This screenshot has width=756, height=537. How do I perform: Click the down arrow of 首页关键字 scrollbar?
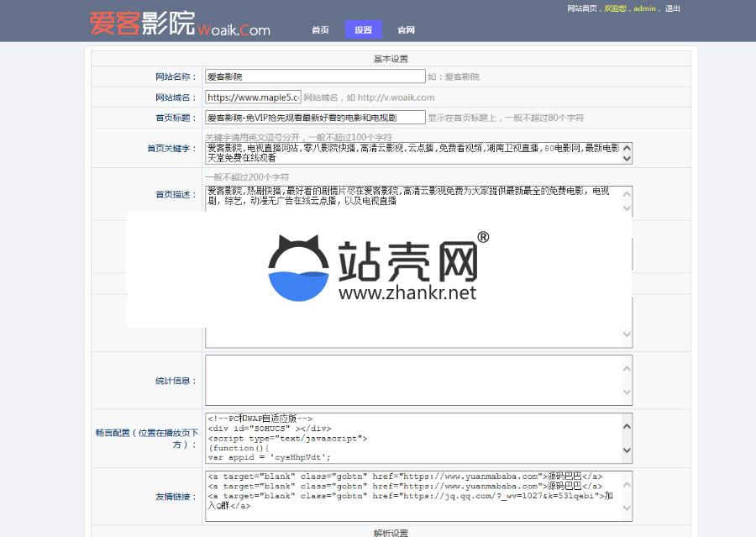click(x=626, y=159)
